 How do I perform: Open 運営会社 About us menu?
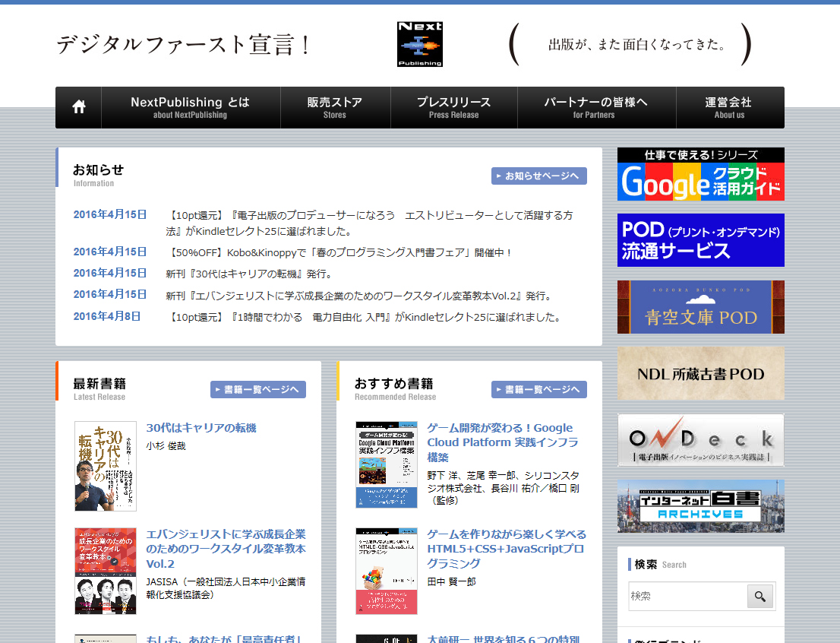[x=728, y=107]
